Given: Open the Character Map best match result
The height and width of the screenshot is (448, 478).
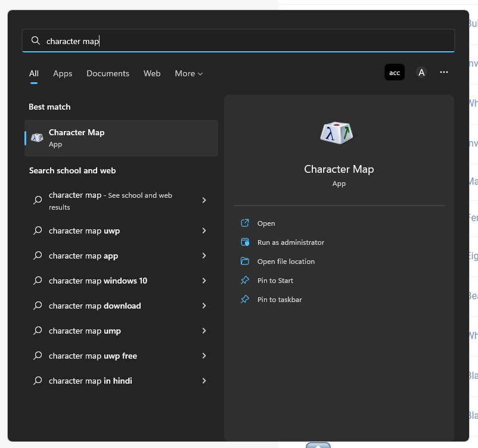Looking at the screenshot, I should 122,138.
